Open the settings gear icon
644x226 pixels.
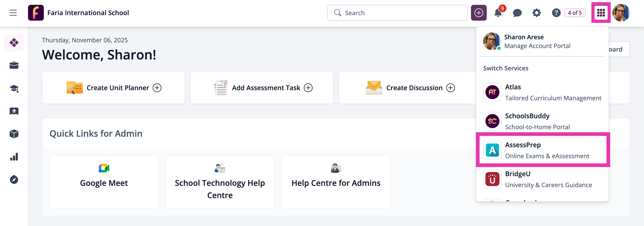536,13
